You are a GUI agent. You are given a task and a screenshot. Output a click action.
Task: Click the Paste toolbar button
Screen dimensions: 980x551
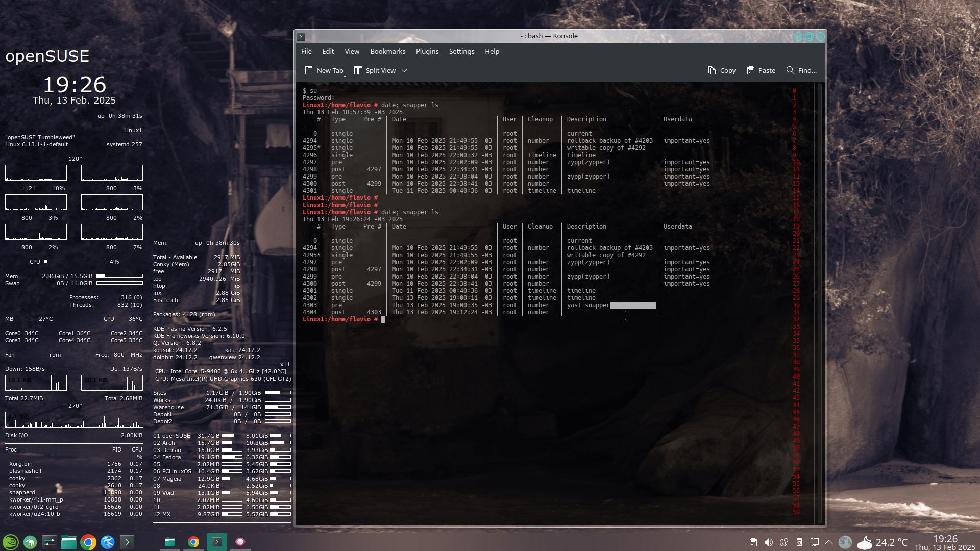point(761,71)
